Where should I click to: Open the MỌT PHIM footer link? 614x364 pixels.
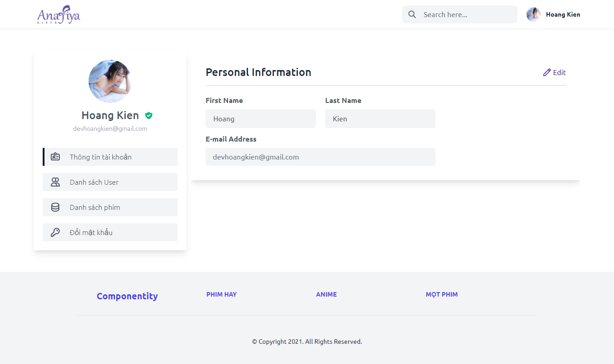(x=442, y=294)
